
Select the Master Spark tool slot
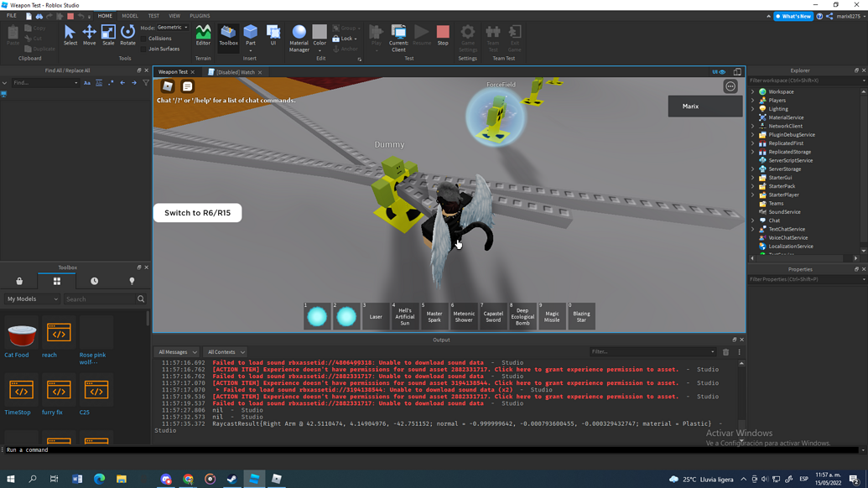pyautogui.click(x=434, y=316)
